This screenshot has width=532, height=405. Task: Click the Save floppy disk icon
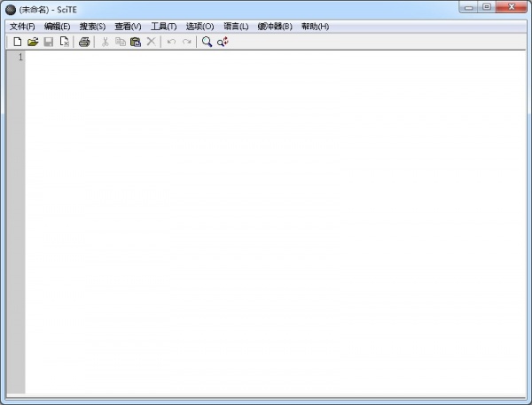[x=49, y=42]
